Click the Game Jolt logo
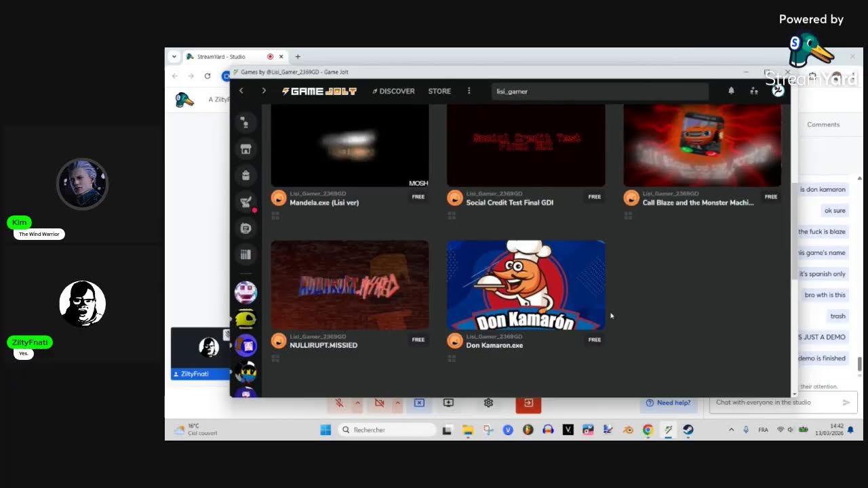This screenshot has height=488, width=868. coord(319,91)
